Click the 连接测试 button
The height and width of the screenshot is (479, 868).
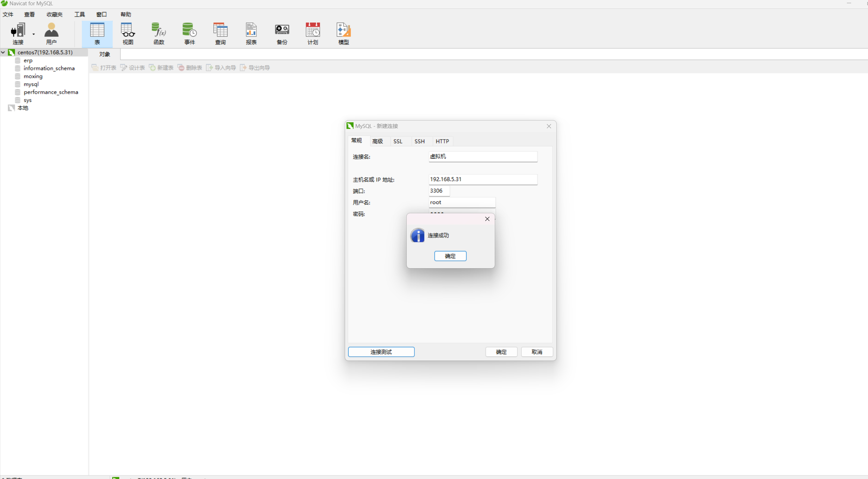coord(381,352)
